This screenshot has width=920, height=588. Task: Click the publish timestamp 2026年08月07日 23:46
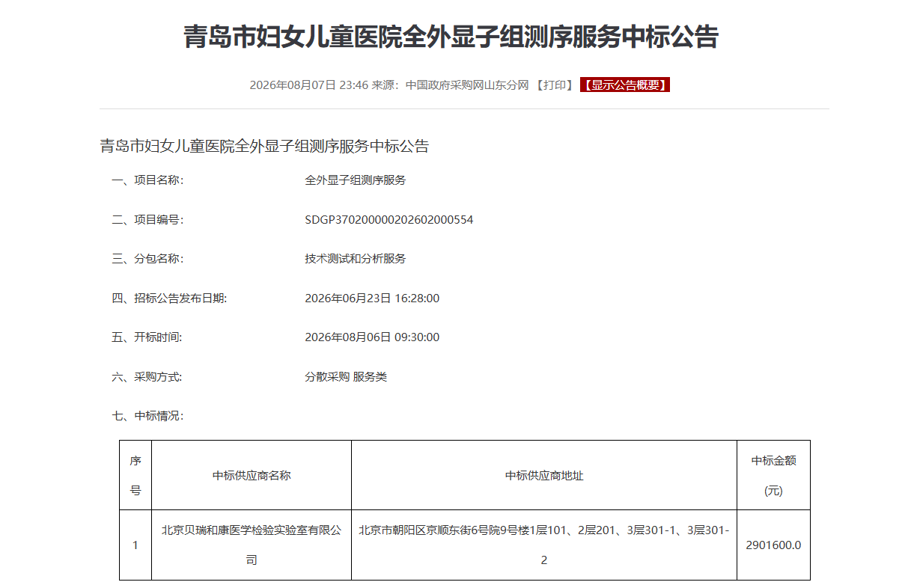309,85
